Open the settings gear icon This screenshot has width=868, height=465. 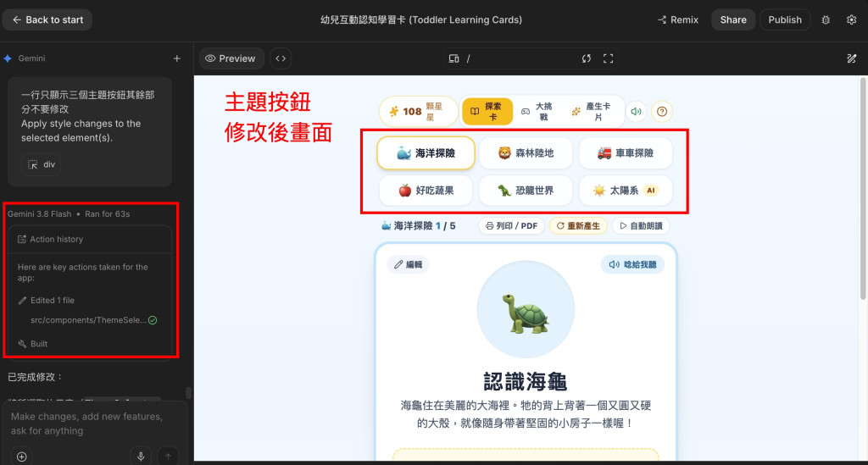pos(851,20)
